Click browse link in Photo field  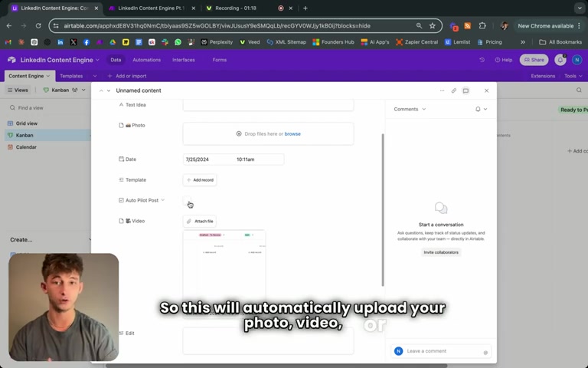[x=292, y=134]
